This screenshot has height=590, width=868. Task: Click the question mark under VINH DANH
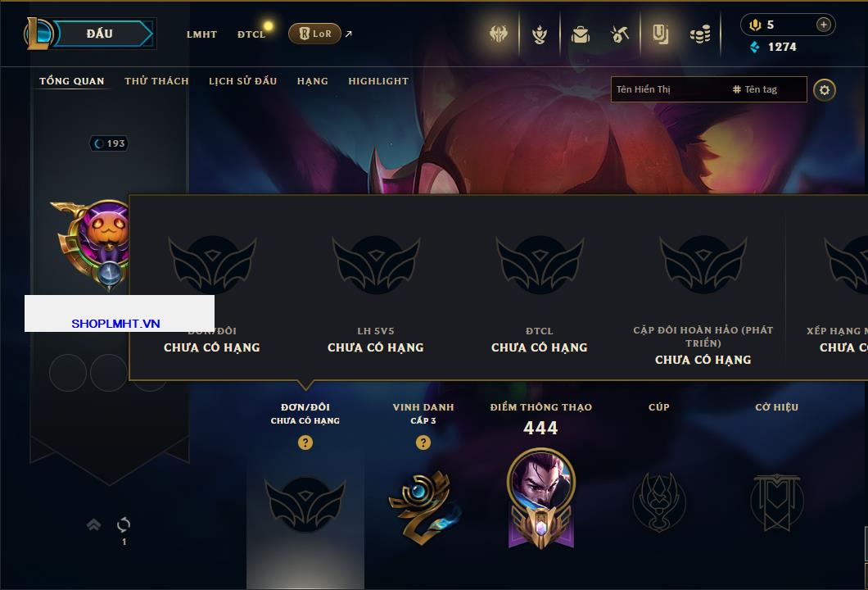(x=423, y=442)
